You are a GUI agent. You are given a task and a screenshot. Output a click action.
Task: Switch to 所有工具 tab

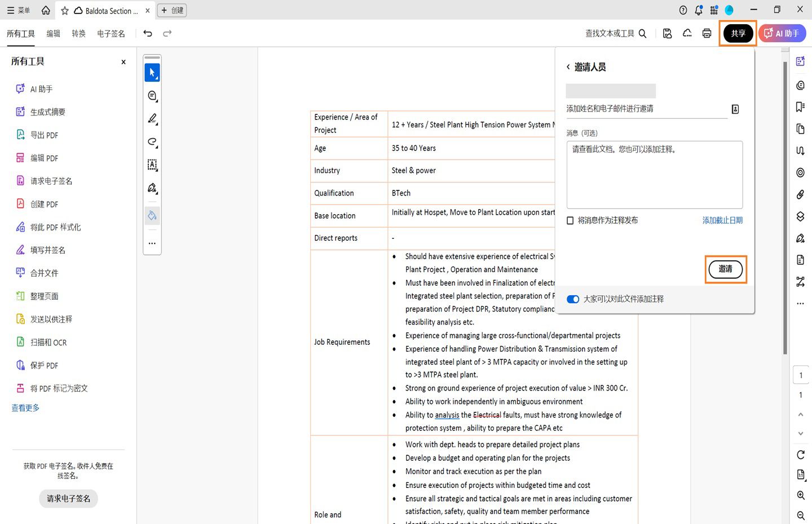pyautogui.click(x=21, y=34)
